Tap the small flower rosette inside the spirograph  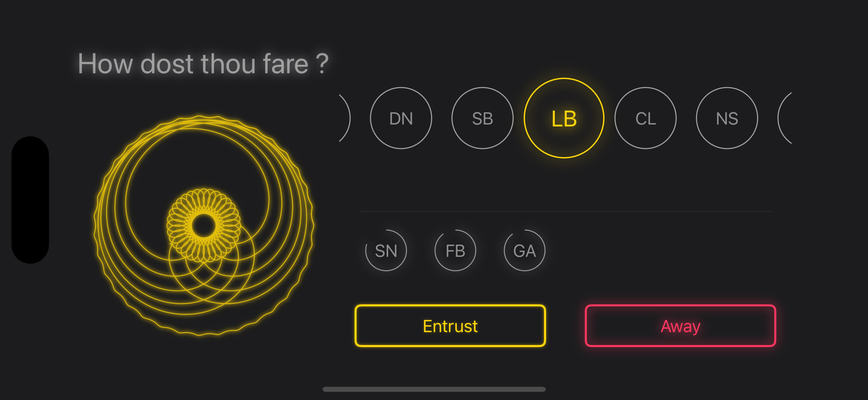(x=204, y=225)
